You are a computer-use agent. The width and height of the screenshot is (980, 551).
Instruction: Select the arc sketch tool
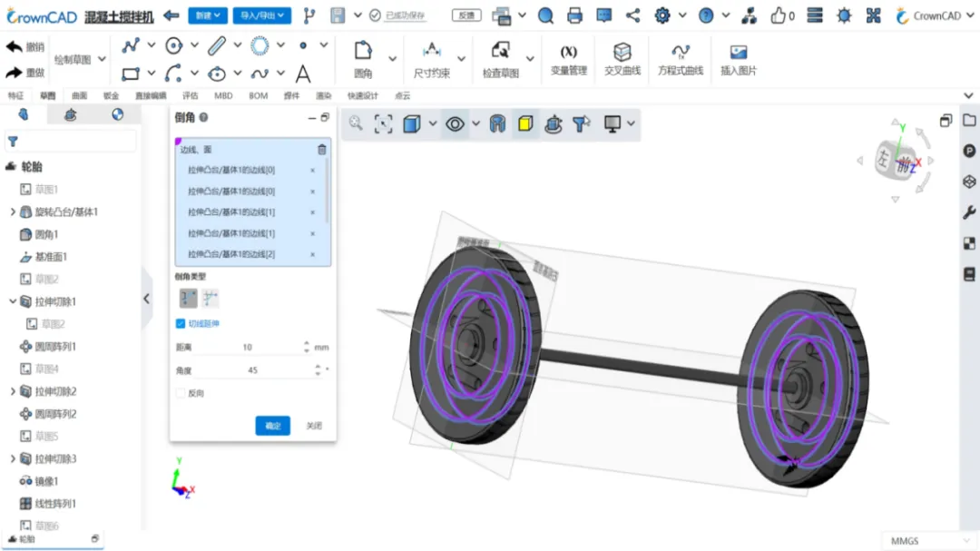point(173,74)
